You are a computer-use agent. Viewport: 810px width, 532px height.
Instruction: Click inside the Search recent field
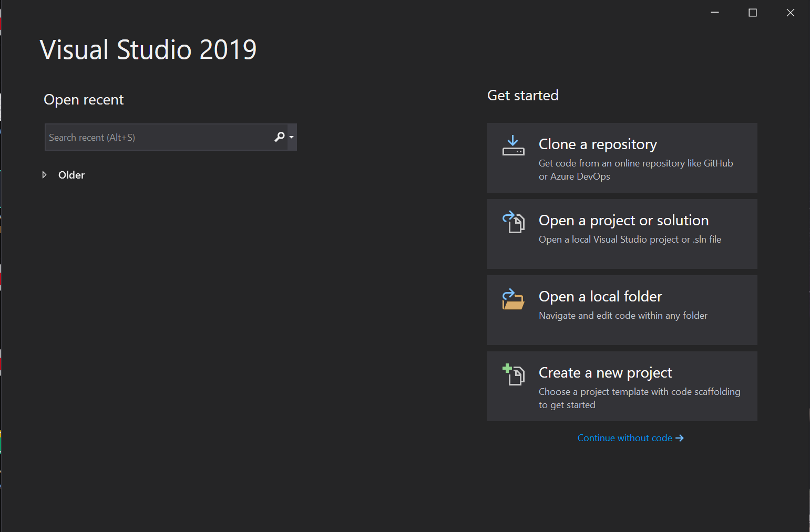click(x=158, y=137)
